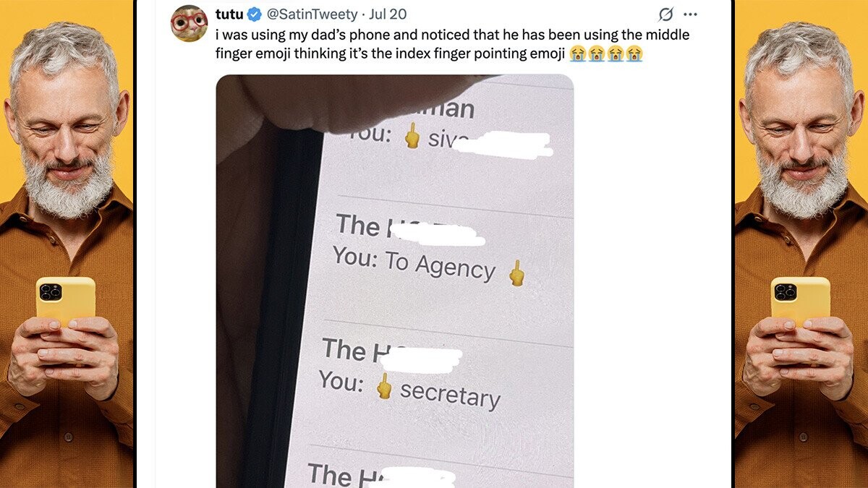This screenshot has height=488, width=868.
Task: Open tutu's profile avatar picture
Action: click(x=190, y=24)
